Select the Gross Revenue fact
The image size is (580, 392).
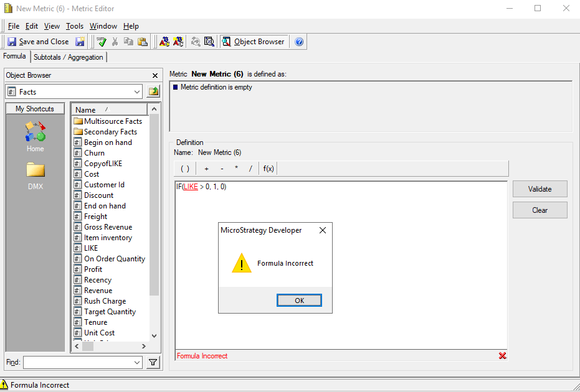tap(108, 227)
